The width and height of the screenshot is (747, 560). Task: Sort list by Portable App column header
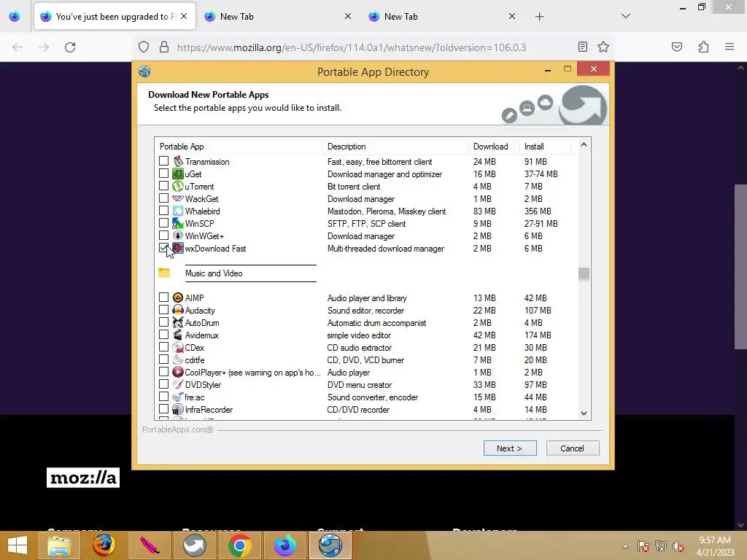point(239,146)
